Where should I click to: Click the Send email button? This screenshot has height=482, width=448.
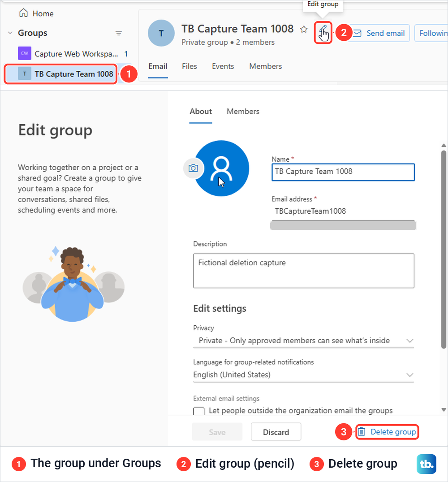[x=379, y=33]
